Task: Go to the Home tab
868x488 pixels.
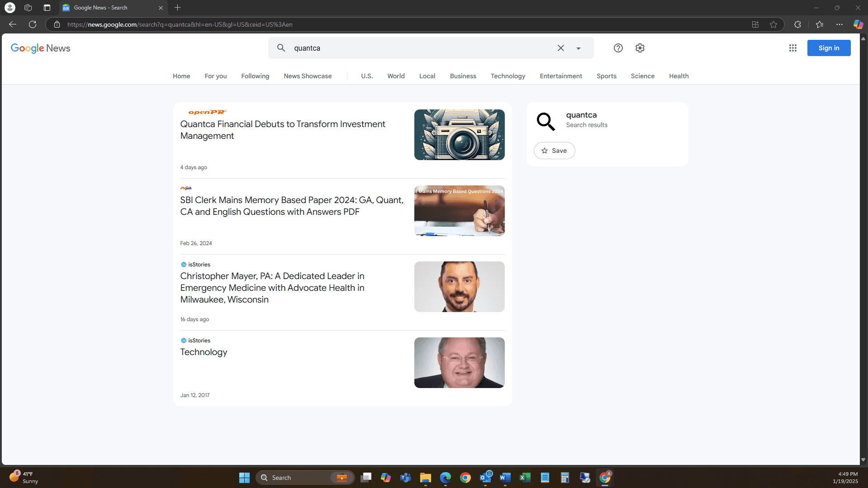Action: (x=181, y=76)
